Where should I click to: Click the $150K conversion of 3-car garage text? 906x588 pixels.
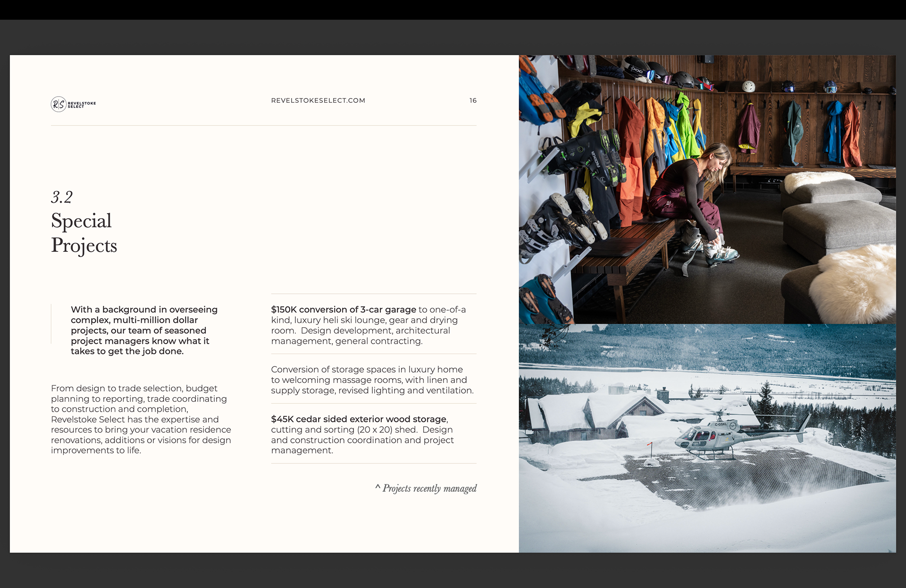[344, 310]
